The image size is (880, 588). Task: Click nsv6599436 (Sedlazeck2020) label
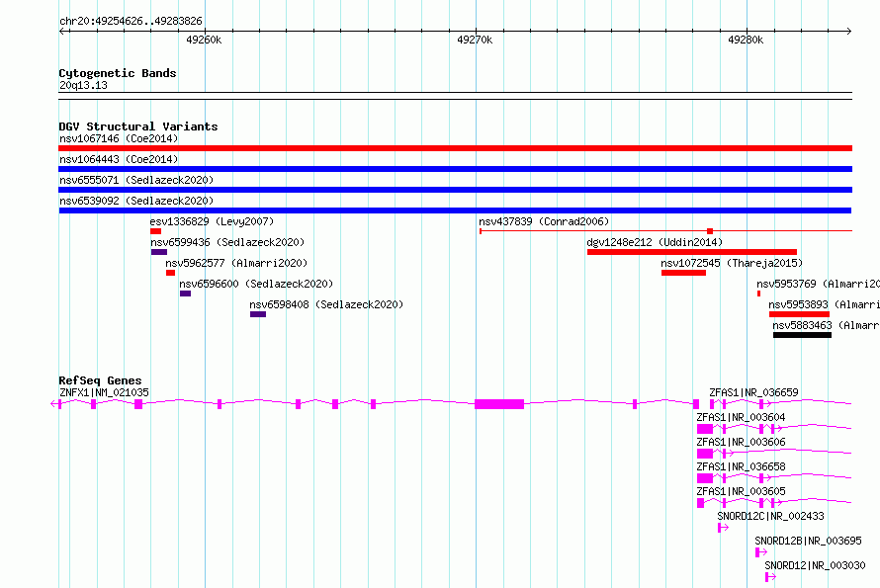pos(227,242)
